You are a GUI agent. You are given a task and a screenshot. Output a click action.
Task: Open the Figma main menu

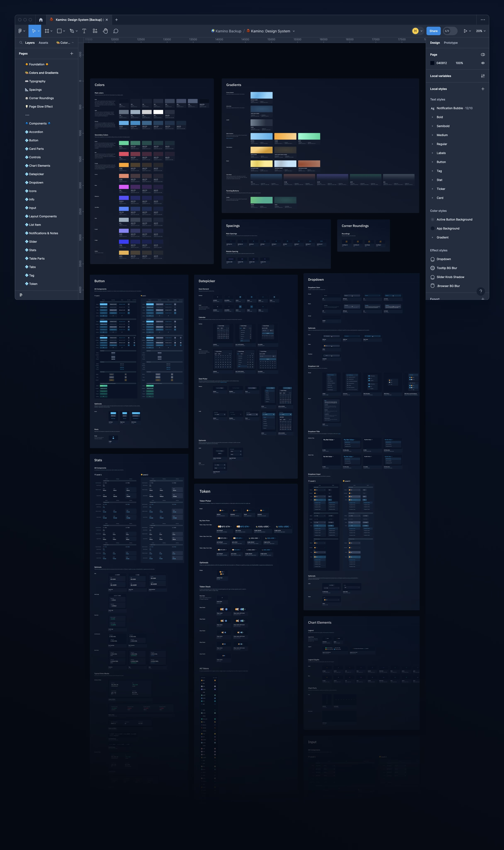(20, 31)
